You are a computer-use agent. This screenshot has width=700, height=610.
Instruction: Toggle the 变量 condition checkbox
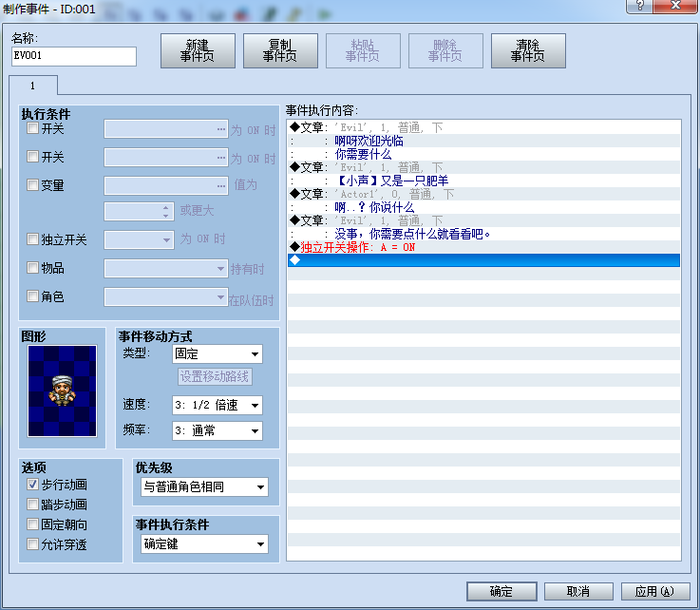pos(32,185)
